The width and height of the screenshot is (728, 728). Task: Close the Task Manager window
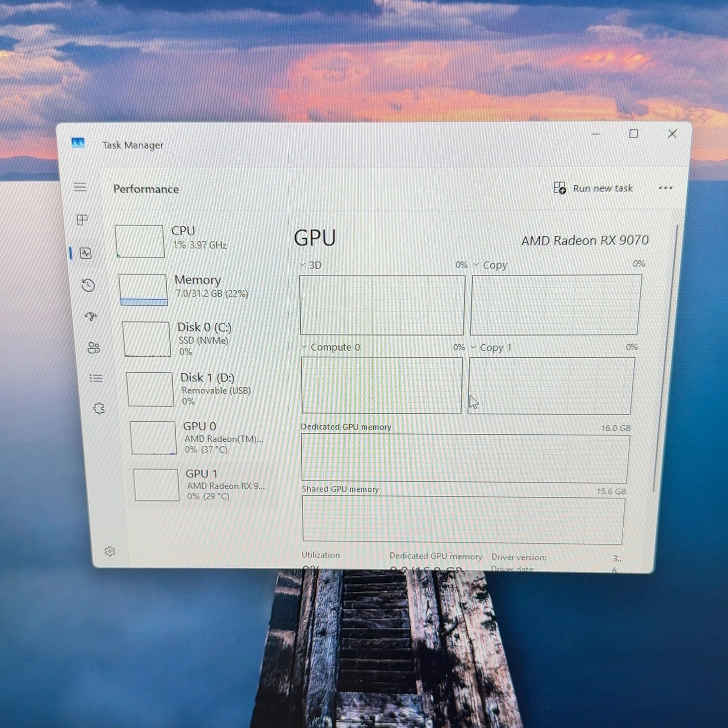click(672, 134)
